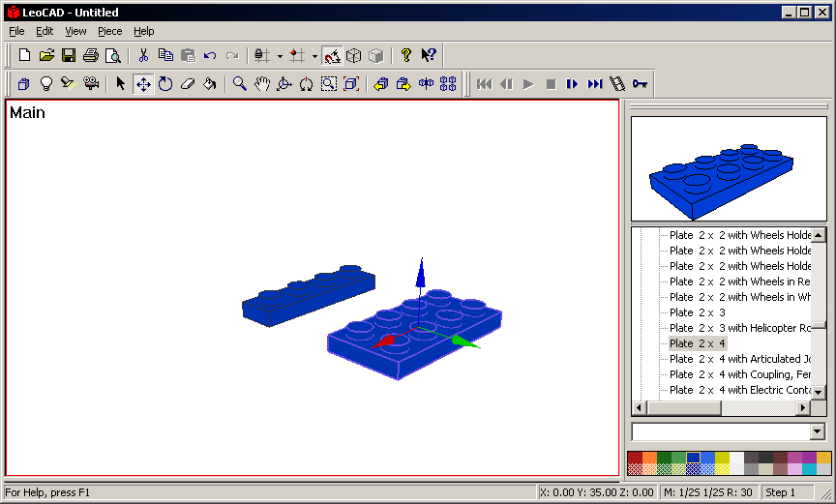
Task: Activate the Zoom magnifier tool
Action: tap(240, 84)
